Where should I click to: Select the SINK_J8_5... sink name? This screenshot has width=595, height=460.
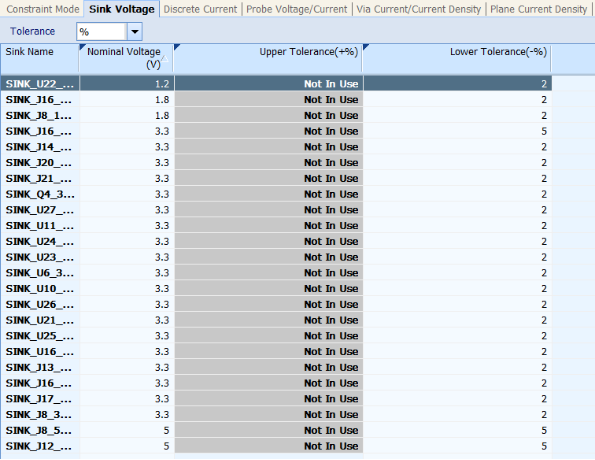pos(40,430)
